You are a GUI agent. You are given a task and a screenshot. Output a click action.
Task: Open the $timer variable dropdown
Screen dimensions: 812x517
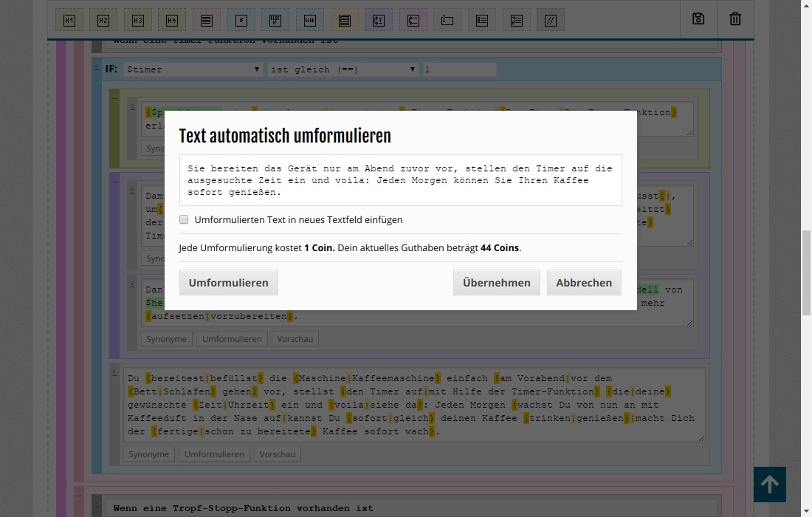click(193, 69)
